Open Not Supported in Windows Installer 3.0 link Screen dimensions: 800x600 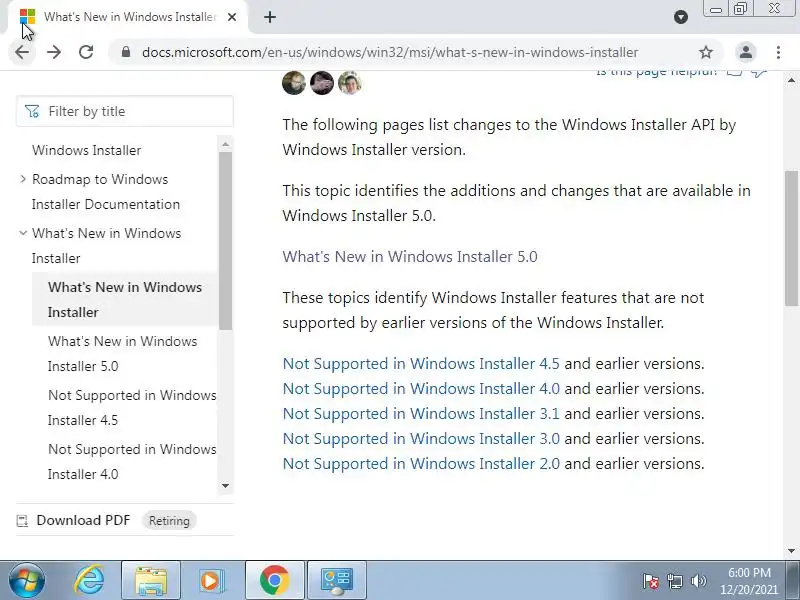tap(421, 439)
